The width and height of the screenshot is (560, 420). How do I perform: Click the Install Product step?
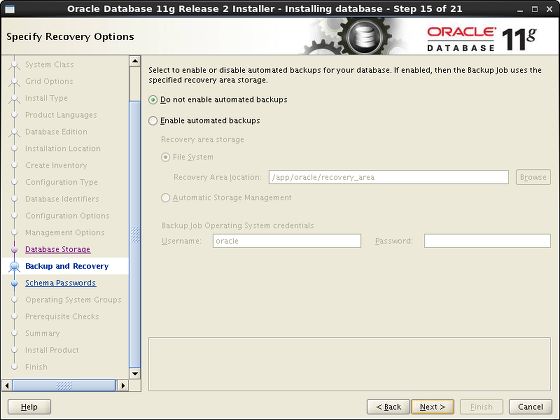pyautogui.click(x=52, y=350)
